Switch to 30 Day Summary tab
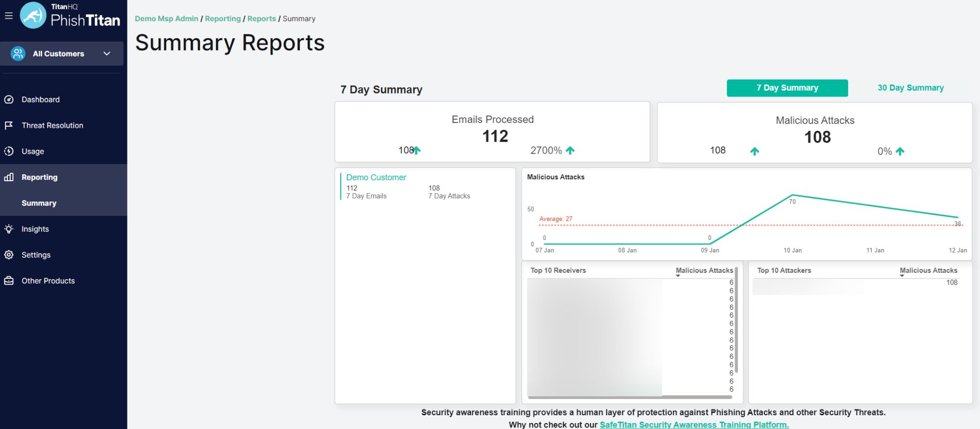The width and height of the screenshot is (980, 429). pyautogui.click(x=910, y=88)
